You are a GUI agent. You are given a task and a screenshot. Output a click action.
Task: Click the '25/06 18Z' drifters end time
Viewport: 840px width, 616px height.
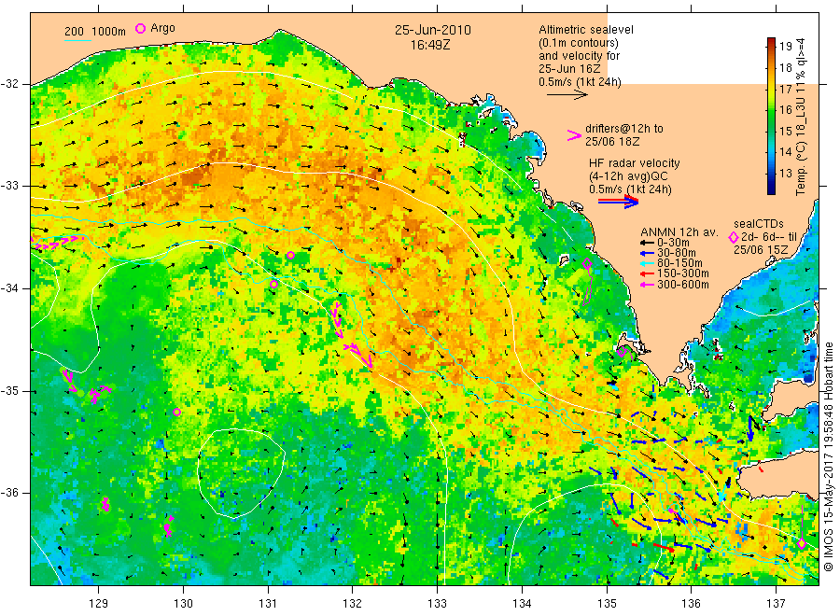612,142
